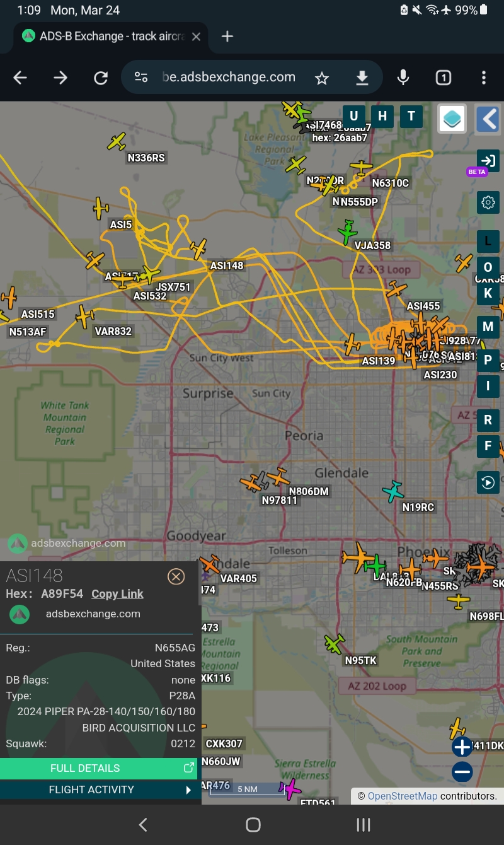Image resolution: width=504 pixels, height=845 pixels.
Task: Click the Copy Link link
Action: tap(117, 594)
